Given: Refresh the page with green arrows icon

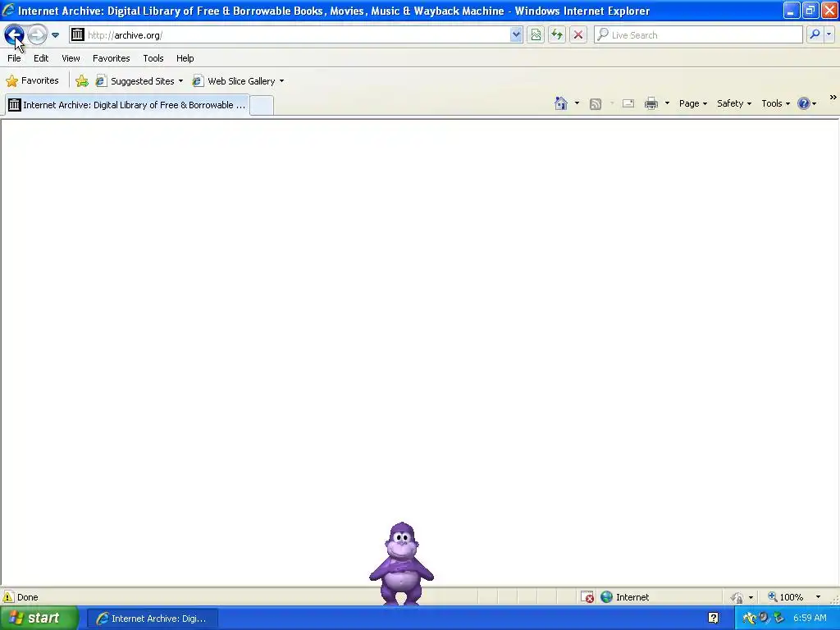Looking at the screenshot, I should click(x=557, y=34).
